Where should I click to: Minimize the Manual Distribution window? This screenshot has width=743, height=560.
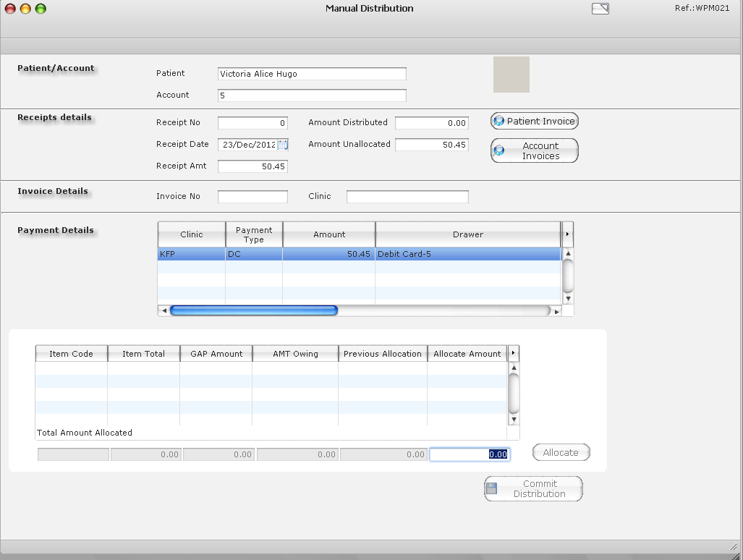[x=25, y=9]
